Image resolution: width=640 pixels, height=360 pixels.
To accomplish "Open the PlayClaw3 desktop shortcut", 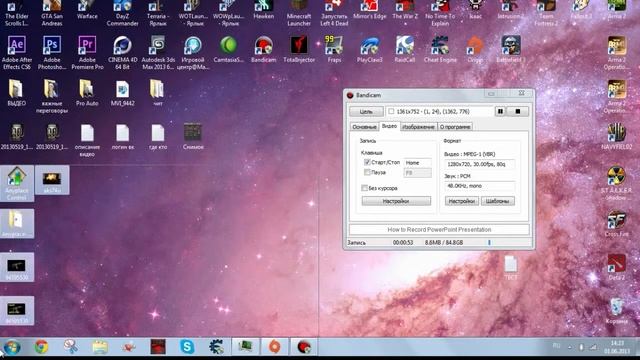I will click(369, 49).
